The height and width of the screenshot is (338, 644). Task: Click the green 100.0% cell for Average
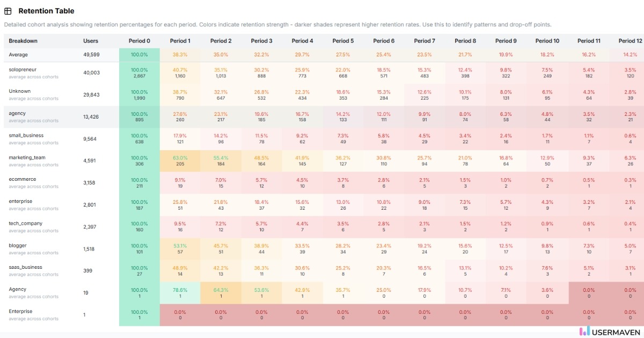point(139,54)
